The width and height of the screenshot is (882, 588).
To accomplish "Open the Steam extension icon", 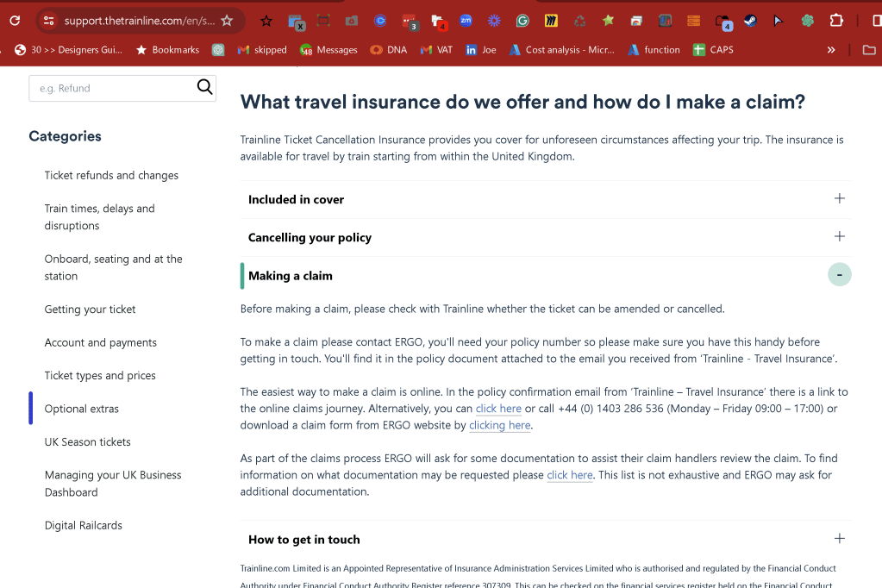I will [750, 21].
